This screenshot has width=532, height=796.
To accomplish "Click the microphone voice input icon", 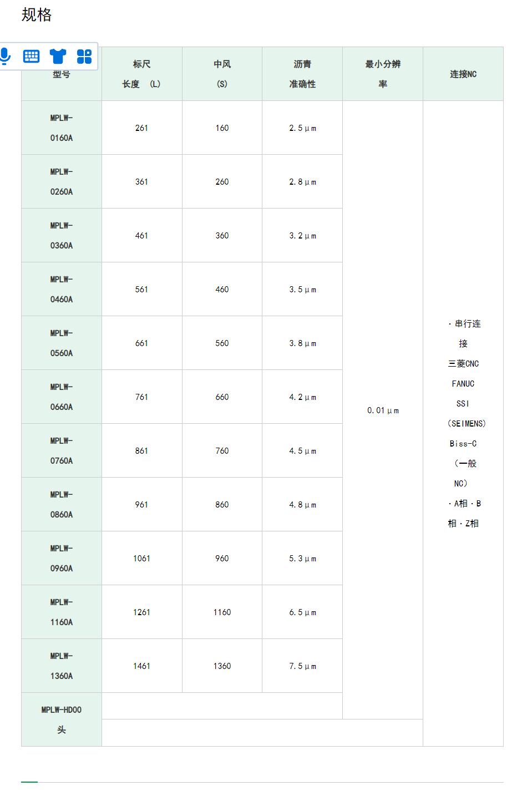I will [x=5, y=56].
